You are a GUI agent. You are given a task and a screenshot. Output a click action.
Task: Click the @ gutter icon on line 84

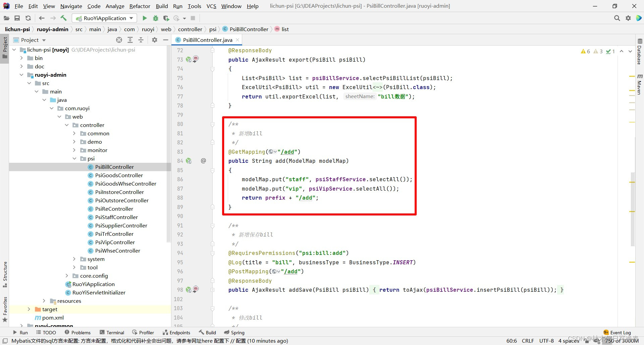[203, 161]
